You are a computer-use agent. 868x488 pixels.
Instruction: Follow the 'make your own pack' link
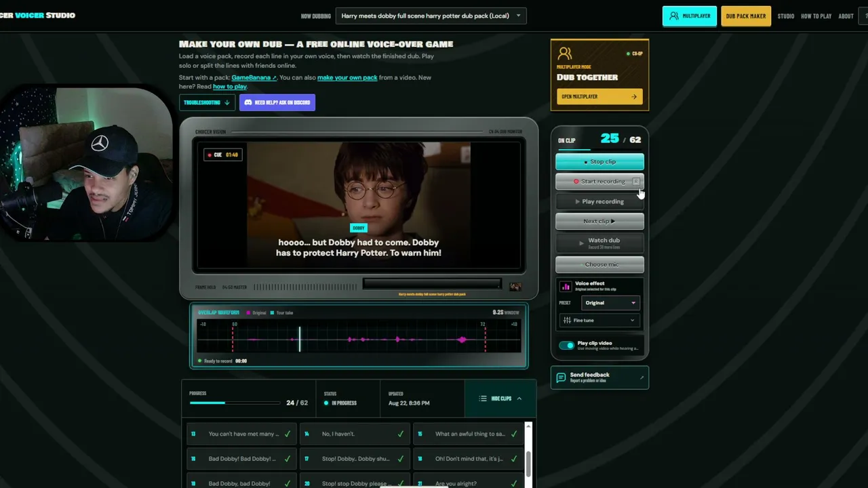347,77
